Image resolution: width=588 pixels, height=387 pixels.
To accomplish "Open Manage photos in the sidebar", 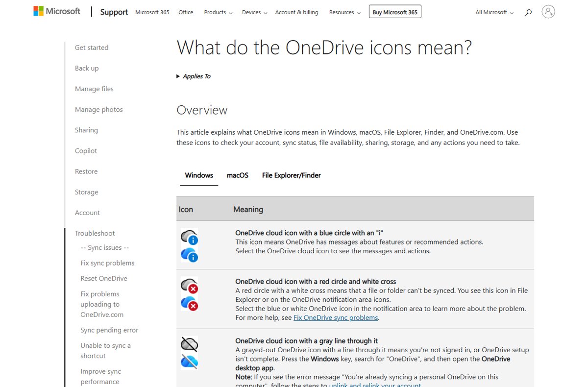I will [x=99, y=109].
